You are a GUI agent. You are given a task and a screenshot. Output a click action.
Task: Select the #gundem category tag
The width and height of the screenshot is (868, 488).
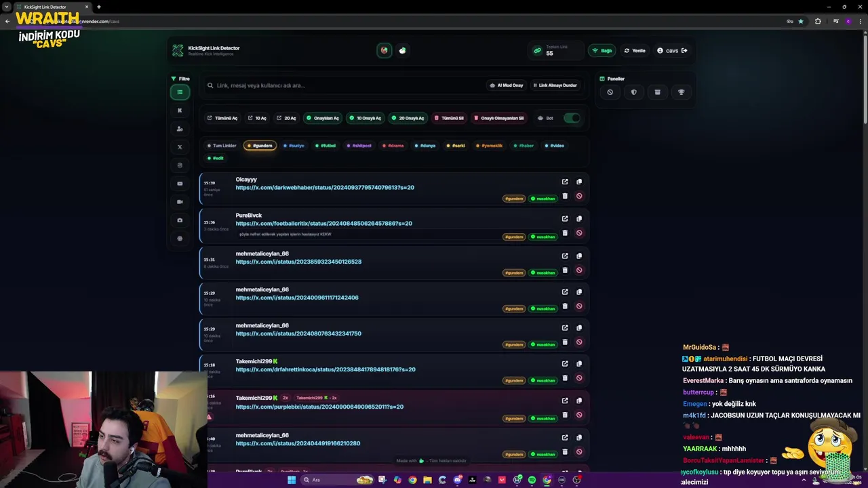pos(260,146)
